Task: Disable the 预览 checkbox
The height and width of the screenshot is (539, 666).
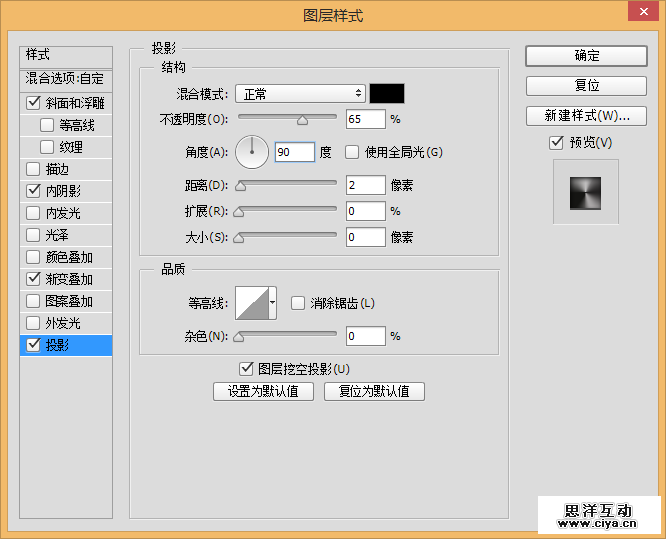Action: tap(557, 143)
